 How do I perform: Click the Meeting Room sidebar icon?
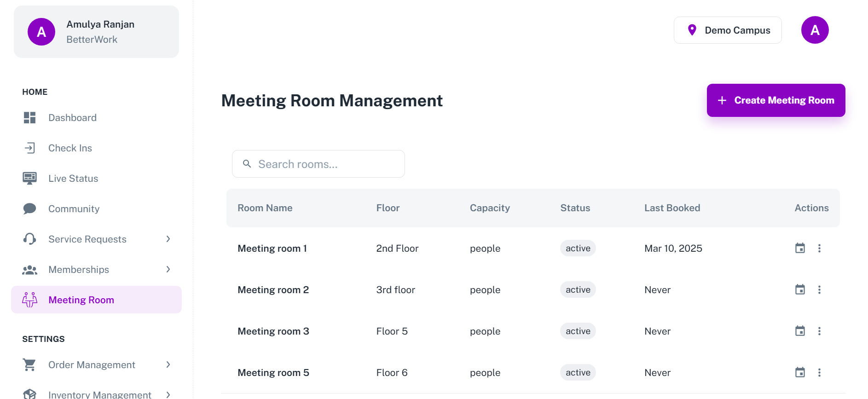pyautogui.click(x=30, y=300)
